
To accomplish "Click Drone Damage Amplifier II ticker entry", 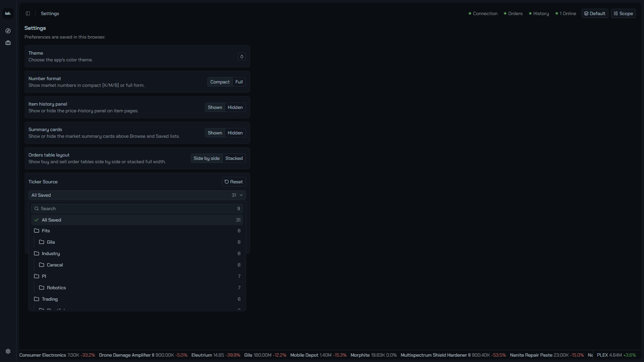I will coord(143,355).
